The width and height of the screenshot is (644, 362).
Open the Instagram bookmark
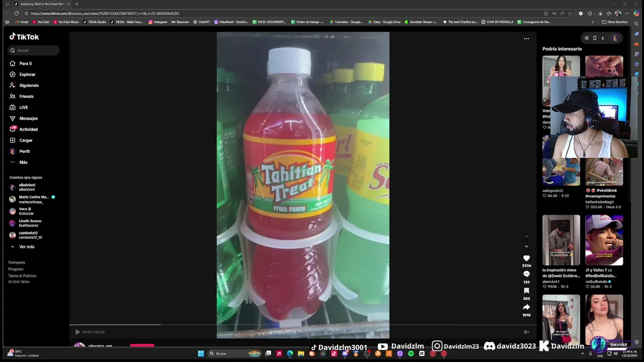(158, 22)
